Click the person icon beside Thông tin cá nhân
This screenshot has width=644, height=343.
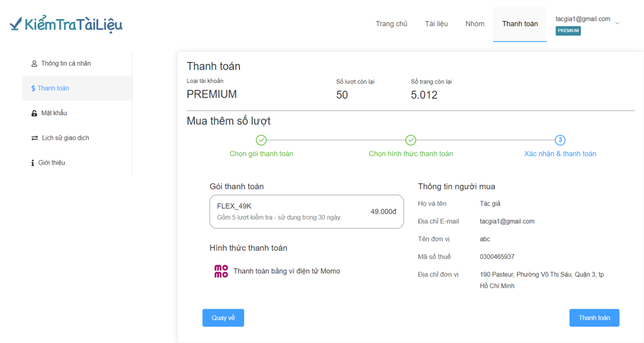tap(34, 64)
